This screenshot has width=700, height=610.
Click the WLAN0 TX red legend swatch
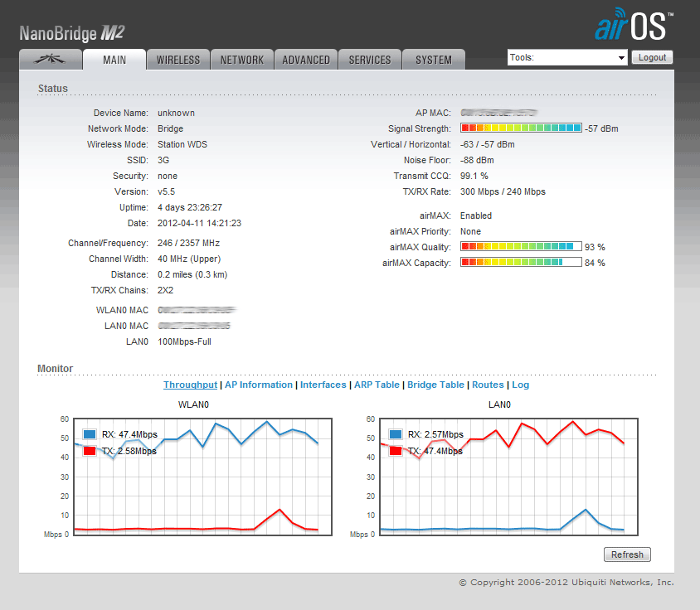pos(90,451)
